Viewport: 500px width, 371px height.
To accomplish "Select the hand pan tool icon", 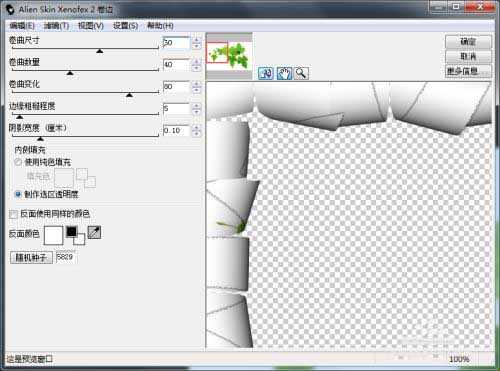I will (x=284, y=73).
